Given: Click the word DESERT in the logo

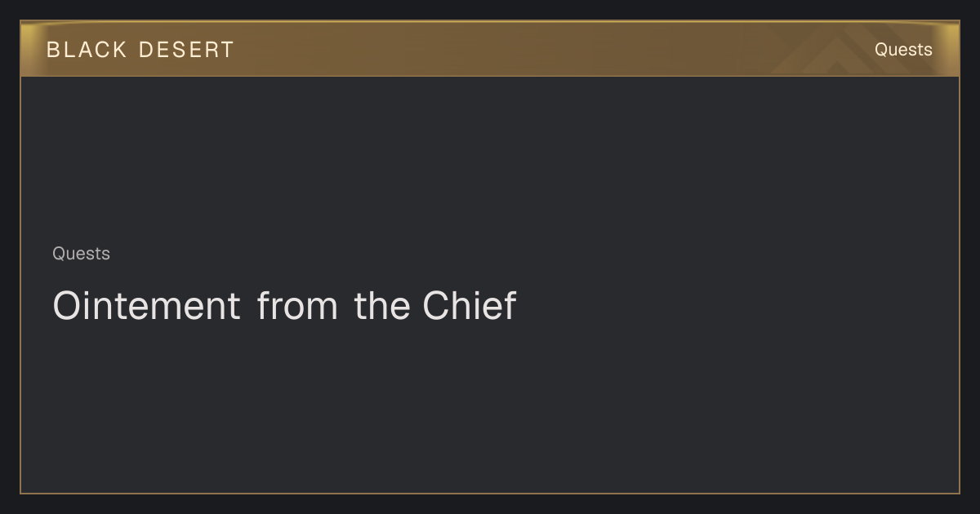Looking at the screenshot, I should coord(186,50).
